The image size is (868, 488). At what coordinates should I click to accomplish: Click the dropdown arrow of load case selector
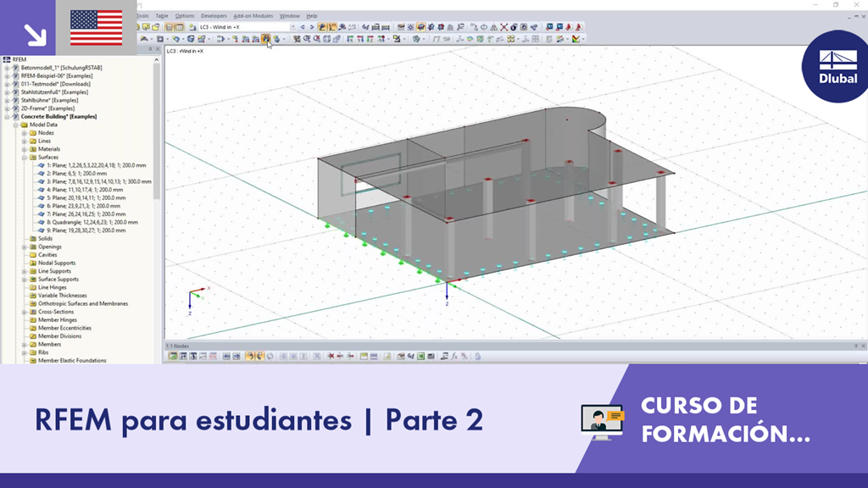point(292,27)
